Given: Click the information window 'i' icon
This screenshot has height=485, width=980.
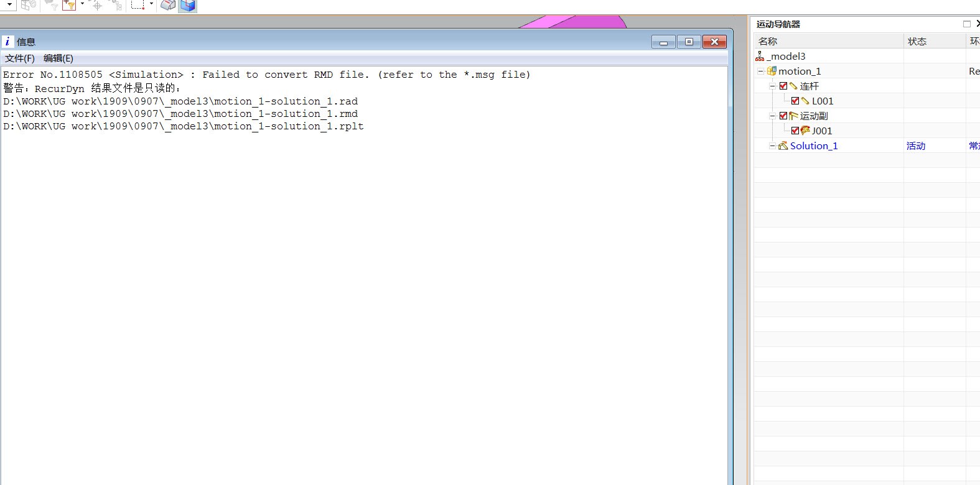Looking at the screenshot, I should (x=7, y=42).
